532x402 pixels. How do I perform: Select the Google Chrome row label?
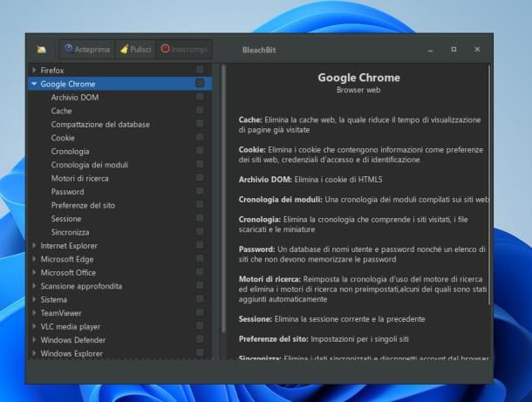(68, 84)
